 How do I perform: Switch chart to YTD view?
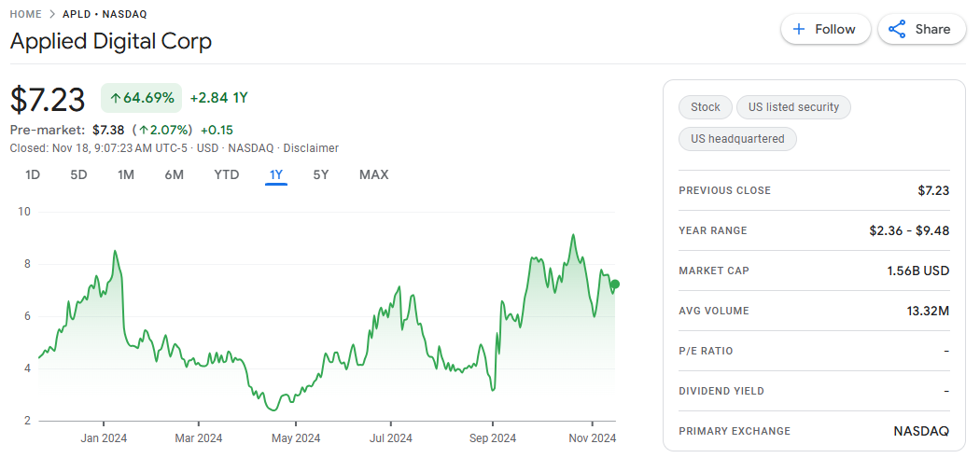pos(226,174)
